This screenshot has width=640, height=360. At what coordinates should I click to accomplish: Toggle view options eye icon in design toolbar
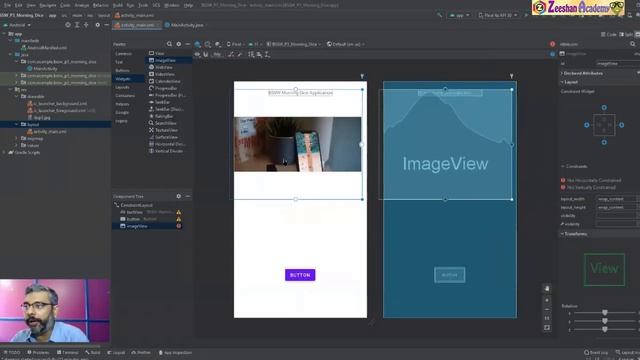(x=198, y=54)
